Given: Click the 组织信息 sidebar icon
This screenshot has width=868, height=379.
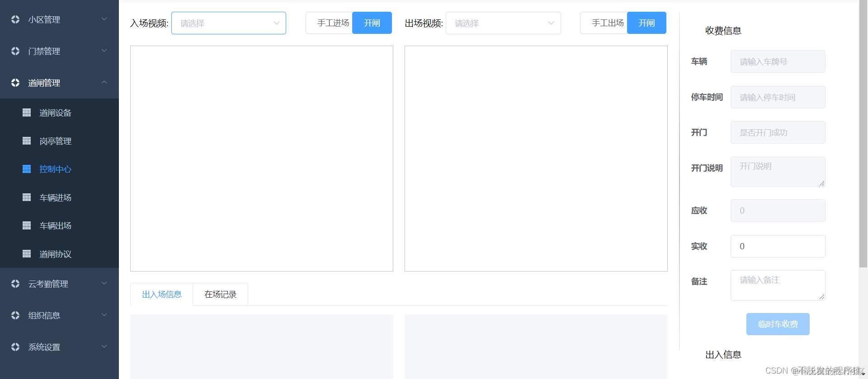Looking at the screenshot, I should [15, 315].
